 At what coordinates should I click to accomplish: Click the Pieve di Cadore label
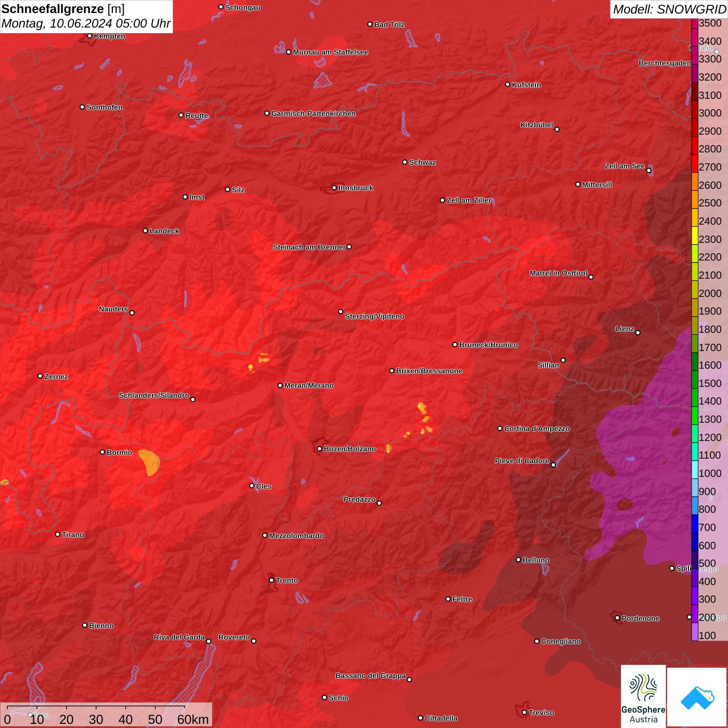point(522,461)
